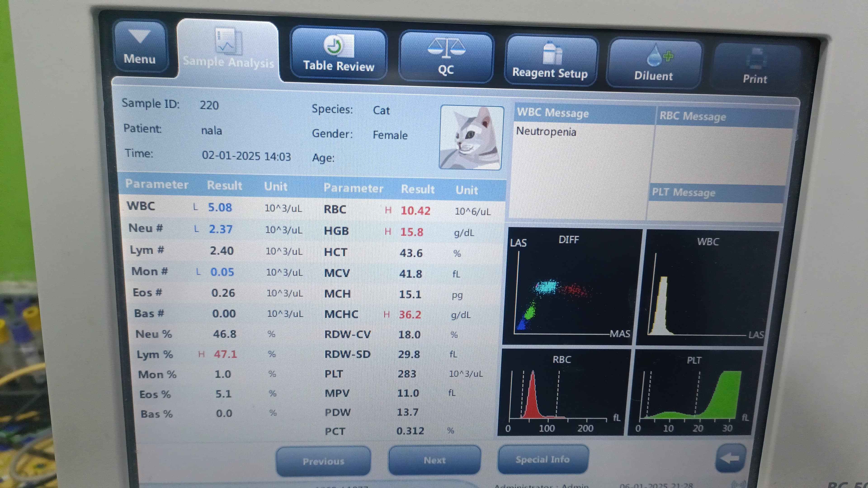Select the Lym % result 47.1
This screenshot has width=868, height=488.
click(225, 354)
